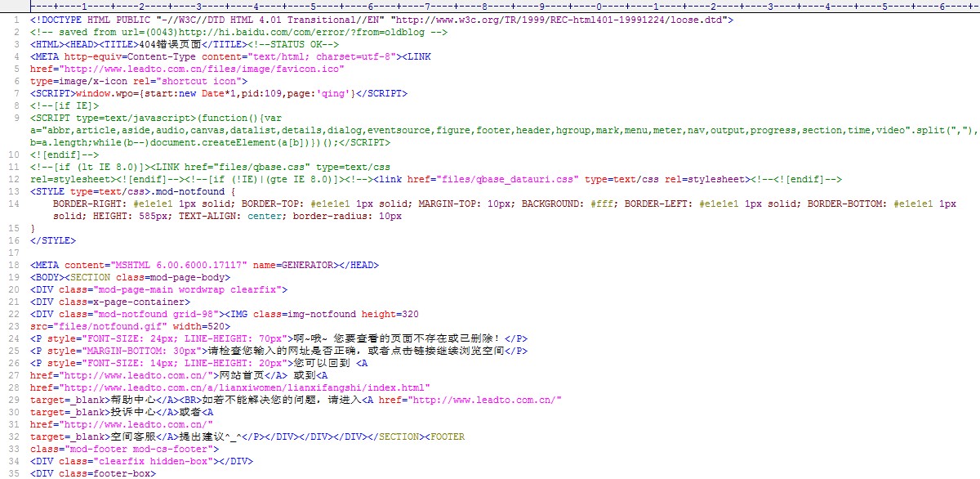
Task: Click the closing '</STYLE>' tag
Action: tap(53, 240)
